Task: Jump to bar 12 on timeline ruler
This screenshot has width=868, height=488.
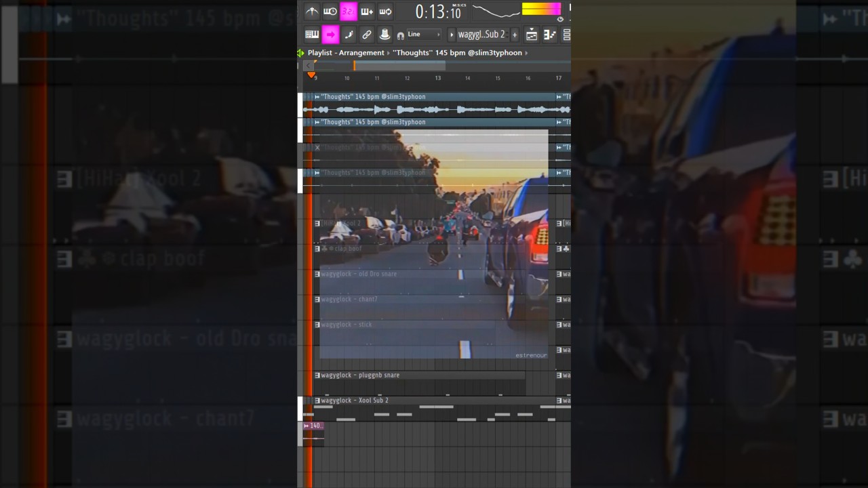Action: coord(407,78)
